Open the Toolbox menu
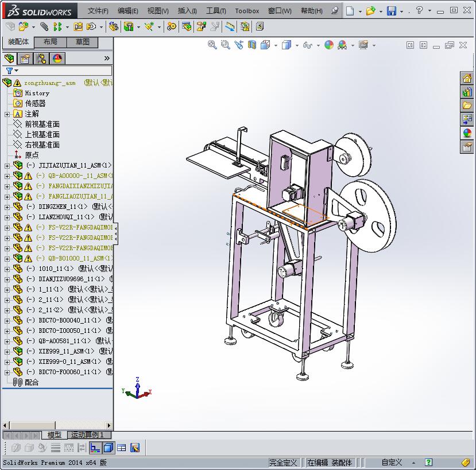Viewport: 476px width, 470px height. coord(247,11)
